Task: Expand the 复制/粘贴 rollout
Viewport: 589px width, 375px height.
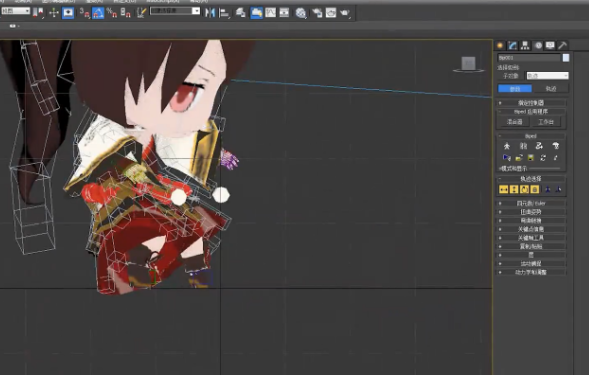Action: click(532, 246)
